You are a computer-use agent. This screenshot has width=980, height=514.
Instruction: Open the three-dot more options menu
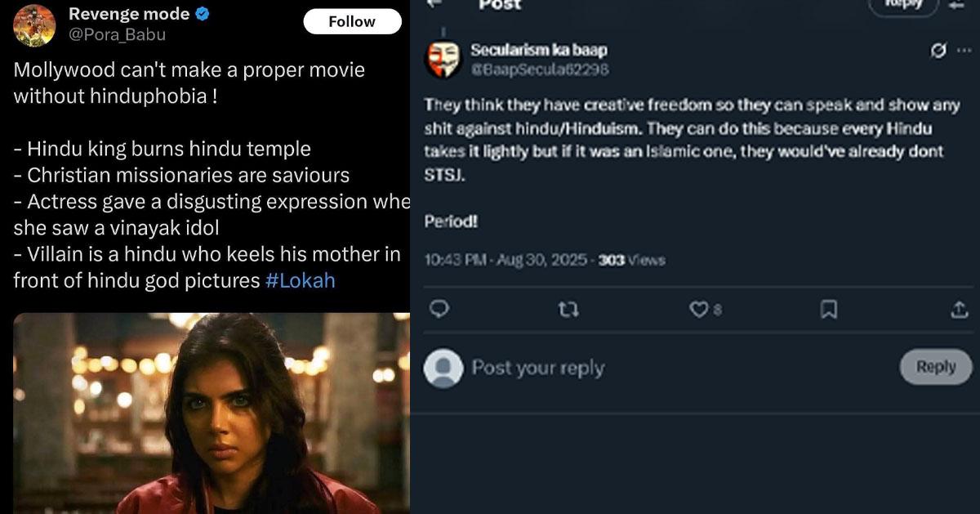(964, 51)
